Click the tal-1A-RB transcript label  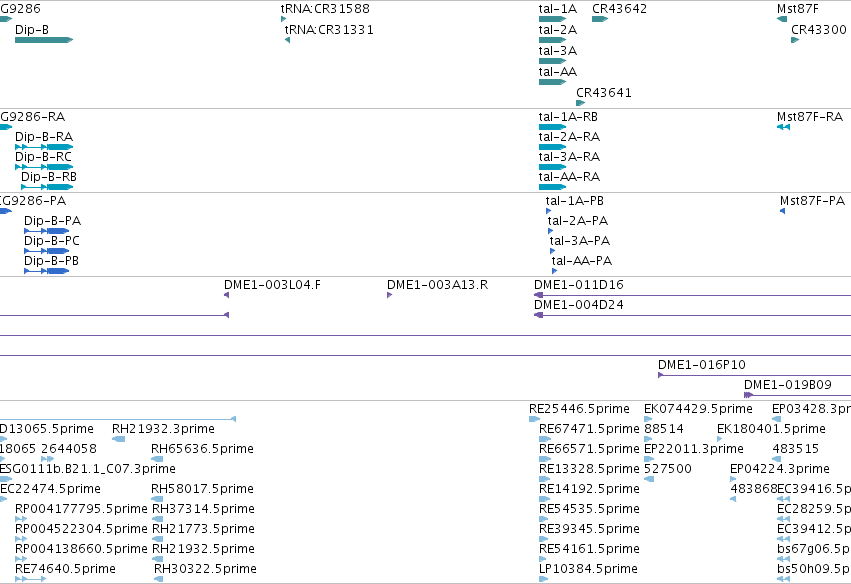click(x=568, y=117)
